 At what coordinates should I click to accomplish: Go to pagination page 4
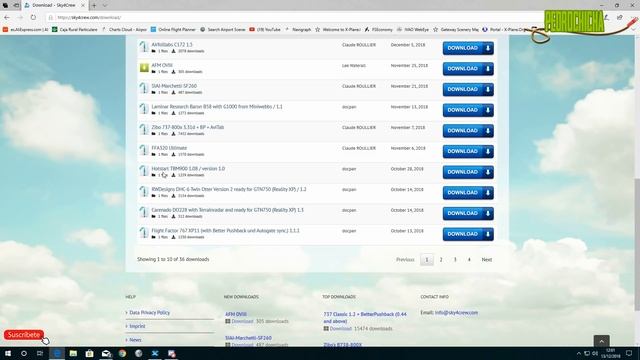[x=469, y=260]
